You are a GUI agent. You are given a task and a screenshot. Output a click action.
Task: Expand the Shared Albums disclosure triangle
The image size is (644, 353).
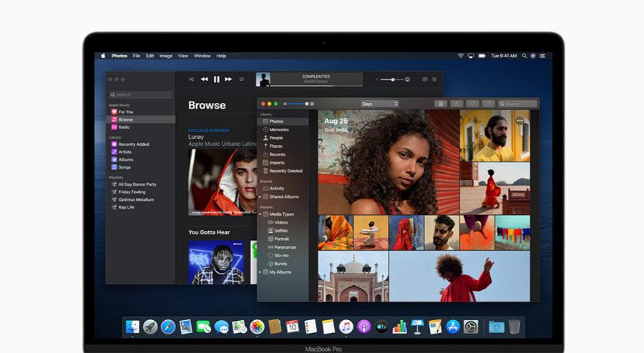(x=260, y=197)
